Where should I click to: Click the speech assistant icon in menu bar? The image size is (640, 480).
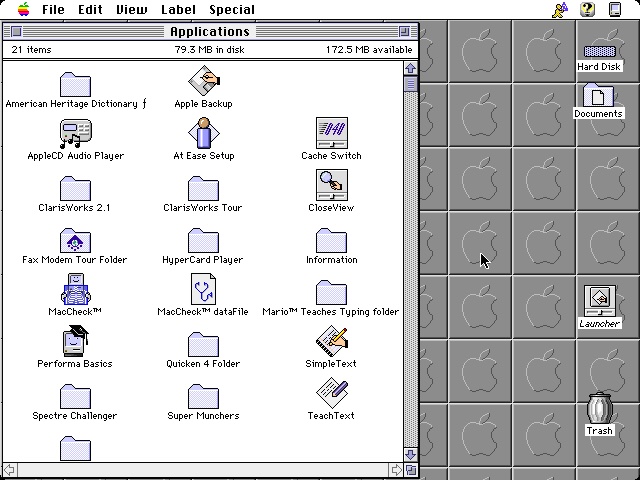click(560, 9)
